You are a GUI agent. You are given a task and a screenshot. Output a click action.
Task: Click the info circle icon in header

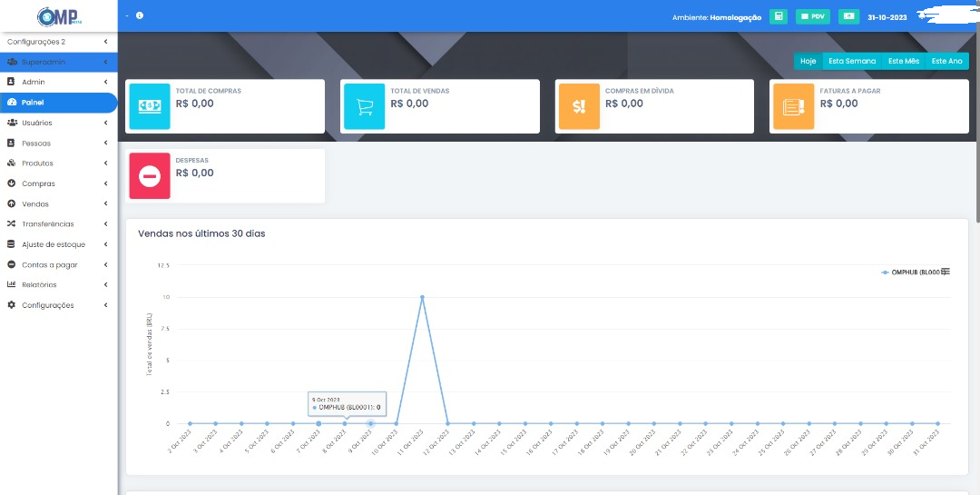pyautogui.click(x=140, y=15)
